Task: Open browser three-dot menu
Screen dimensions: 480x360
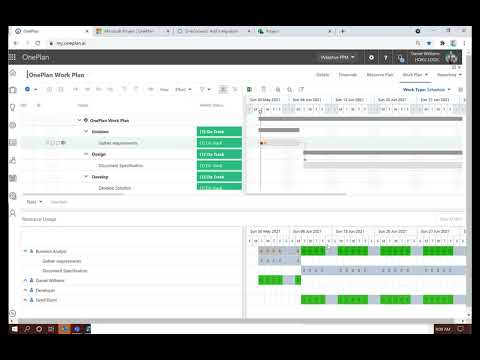Action: coord(464,43)
